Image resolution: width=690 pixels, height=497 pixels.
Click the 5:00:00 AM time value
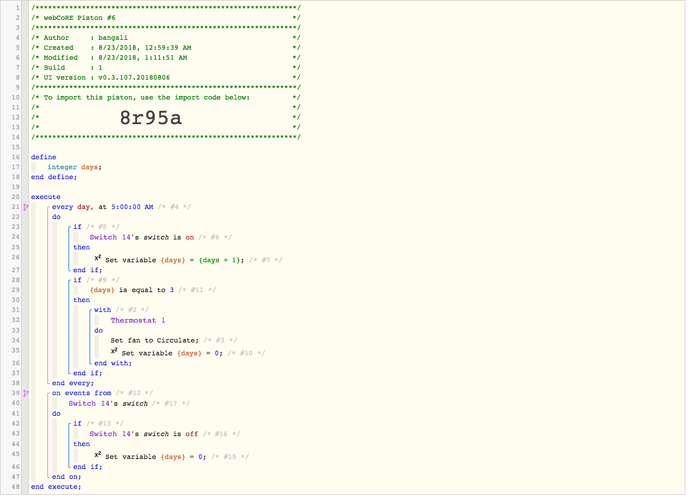(132, 207)
